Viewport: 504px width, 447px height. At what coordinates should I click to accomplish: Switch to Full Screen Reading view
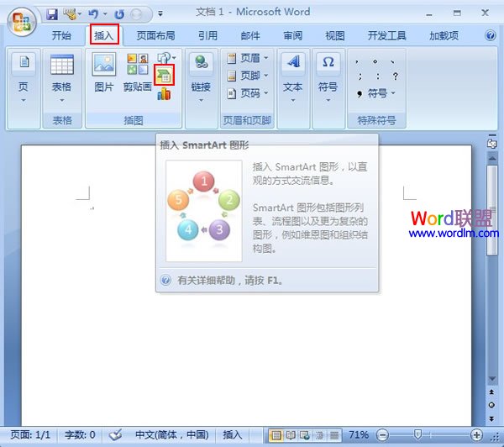(291, 435)
